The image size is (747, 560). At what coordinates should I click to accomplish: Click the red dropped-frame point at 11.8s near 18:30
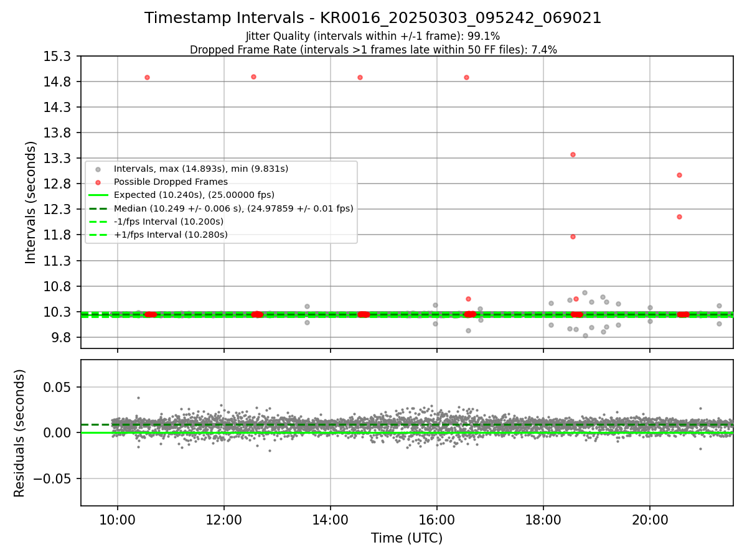click(x=573, y=236)
